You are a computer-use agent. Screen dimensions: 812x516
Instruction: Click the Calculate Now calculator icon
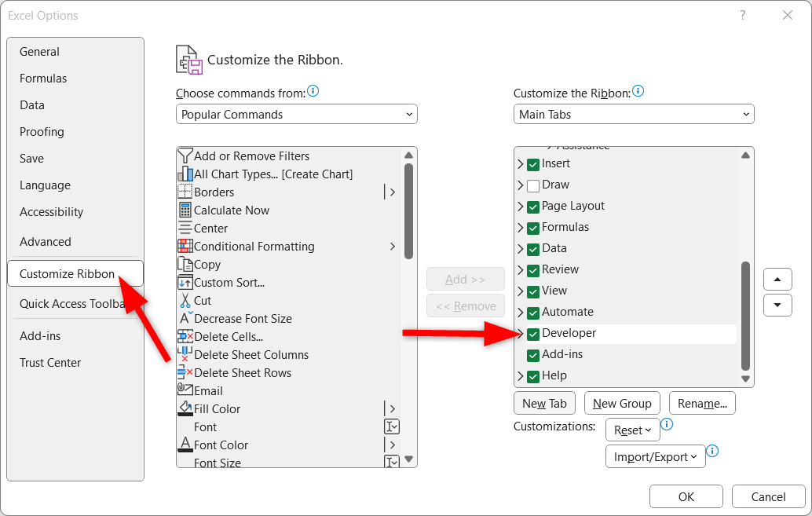click(185, 210)
